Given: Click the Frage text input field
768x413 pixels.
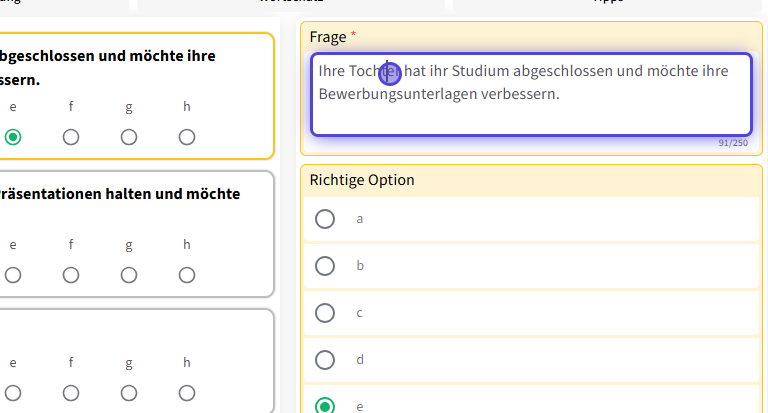Looking at the screenshot, I should coord(531,94).
